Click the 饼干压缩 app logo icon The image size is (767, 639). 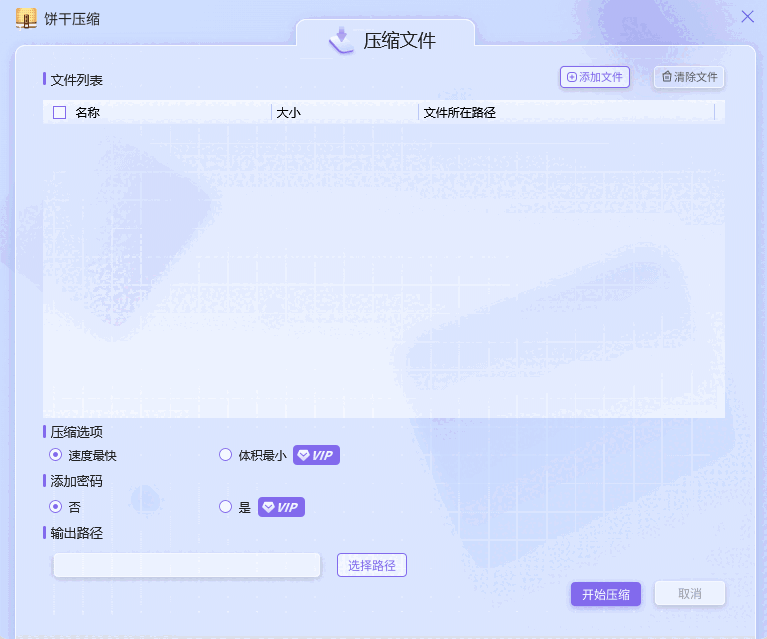point(26,19)
